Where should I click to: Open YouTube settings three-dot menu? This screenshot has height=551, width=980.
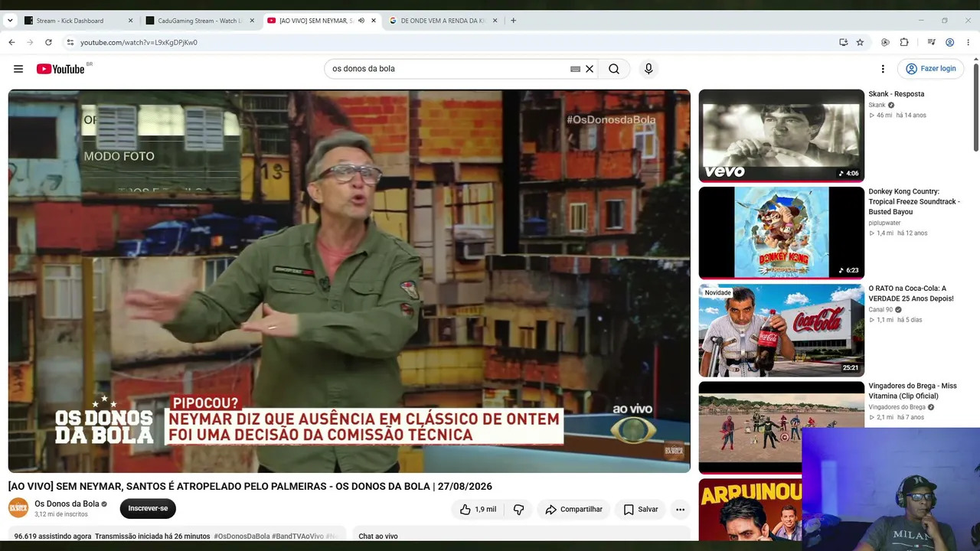point(883,69)
